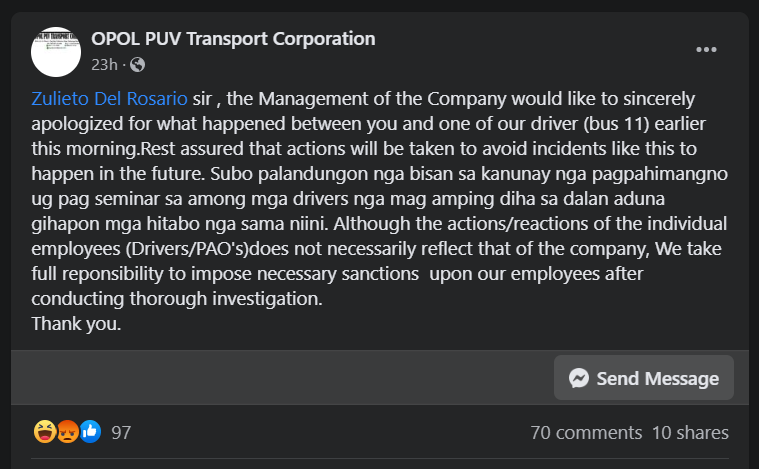The height and width of the screenshot is (469, 759).
Task: Expand the 70 comments
Action: point(586,433)
